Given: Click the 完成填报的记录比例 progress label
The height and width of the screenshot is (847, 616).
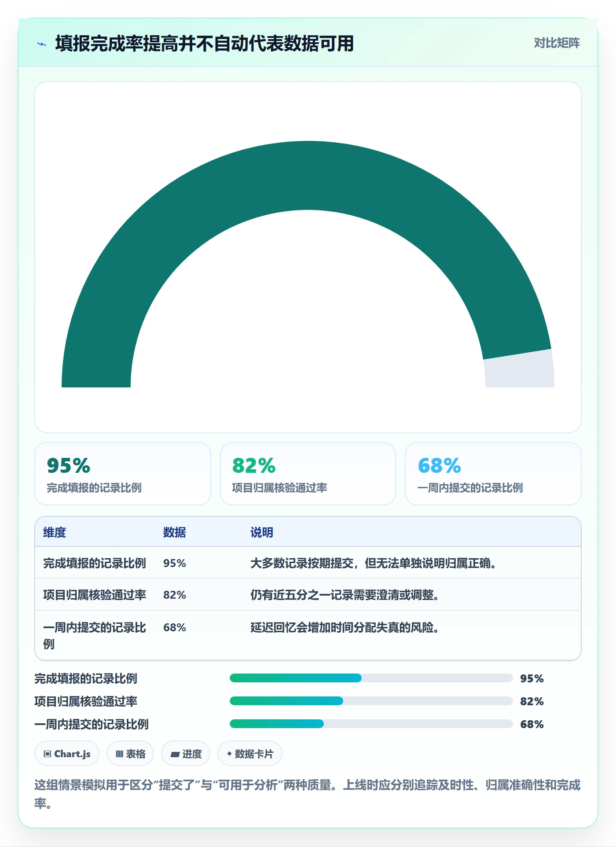Looking at the screenshot, I should pyautogui.click(x=86, y=678).
